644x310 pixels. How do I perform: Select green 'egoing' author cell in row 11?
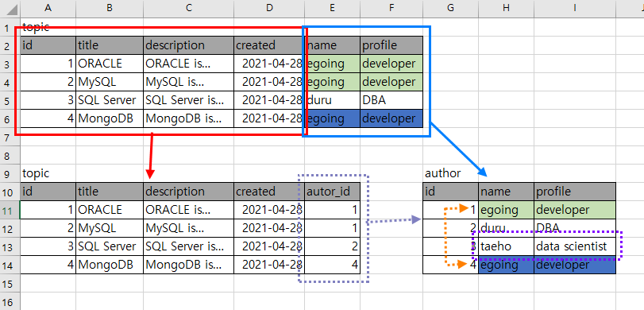click(507, 210)
